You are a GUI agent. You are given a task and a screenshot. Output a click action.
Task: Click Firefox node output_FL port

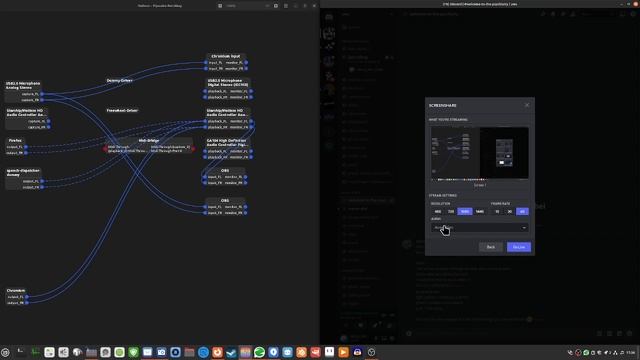pos(26,147)
